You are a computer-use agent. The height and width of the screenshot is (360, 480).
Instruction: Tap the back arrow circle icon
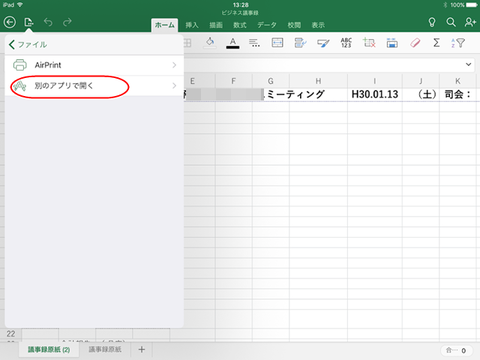pos(10,22)
